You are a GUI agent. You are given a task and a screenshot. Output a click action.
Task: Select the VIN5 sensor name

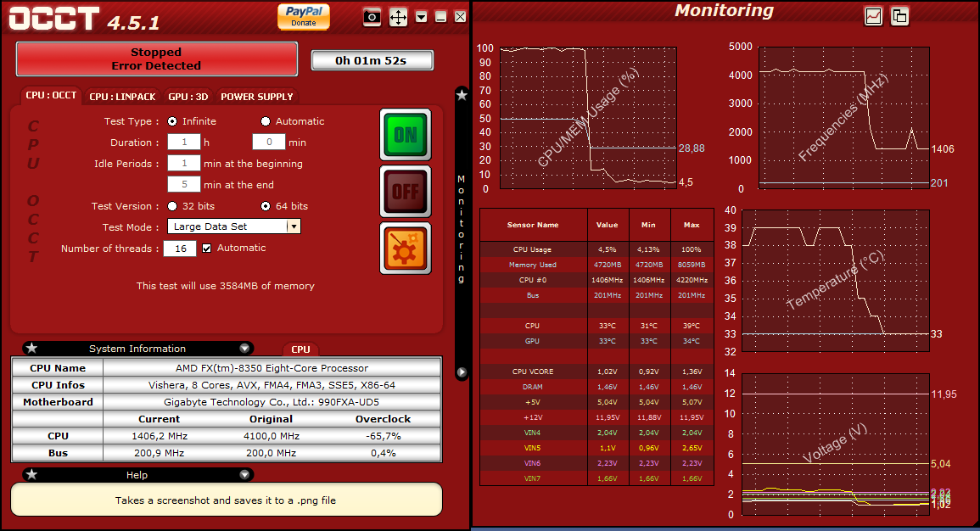(533, 448)
